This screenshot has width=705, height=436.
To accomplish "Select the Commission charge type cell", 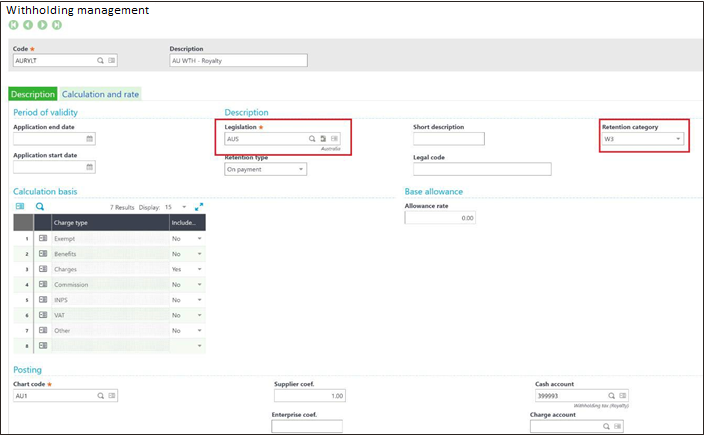I will (110, 285).
